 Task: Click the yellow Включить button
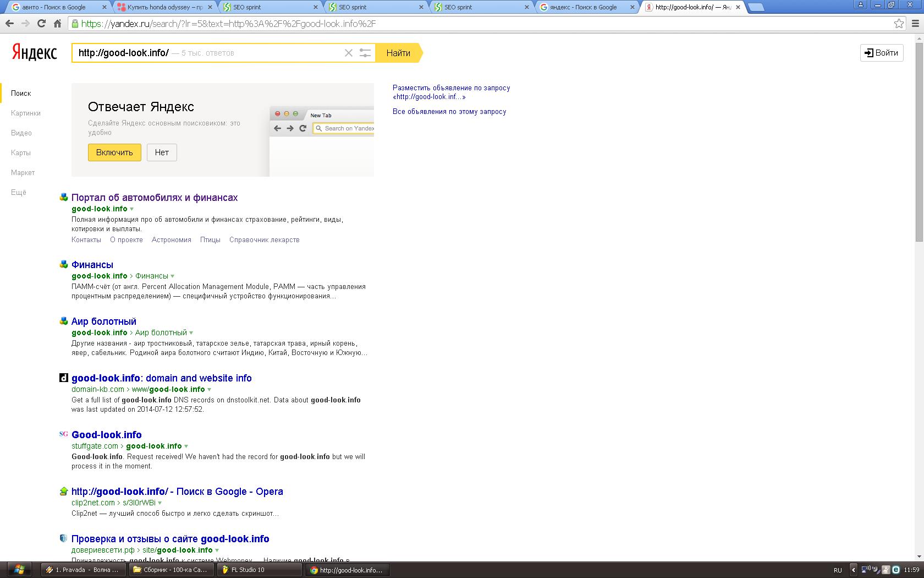[114, 152]
